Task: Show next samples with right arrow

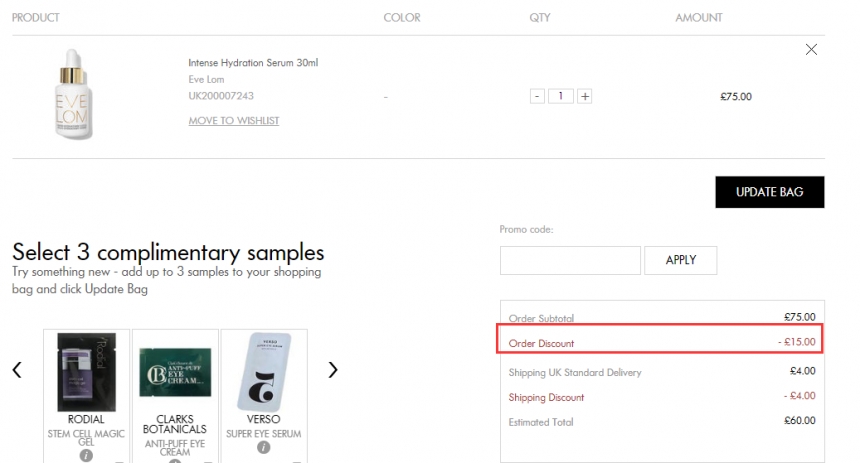Action: (333, 370)
